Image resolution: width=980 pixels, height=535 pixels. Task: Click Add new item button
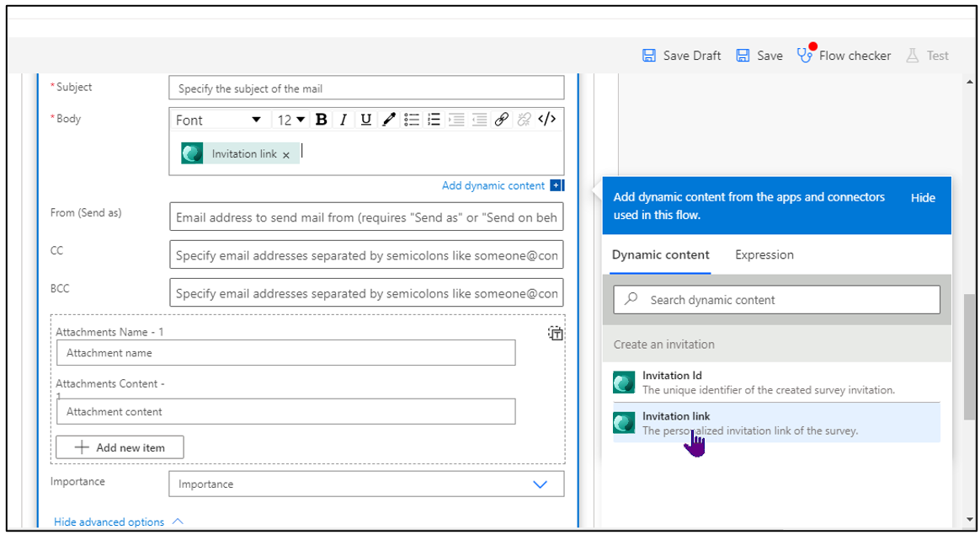(120, 447)
